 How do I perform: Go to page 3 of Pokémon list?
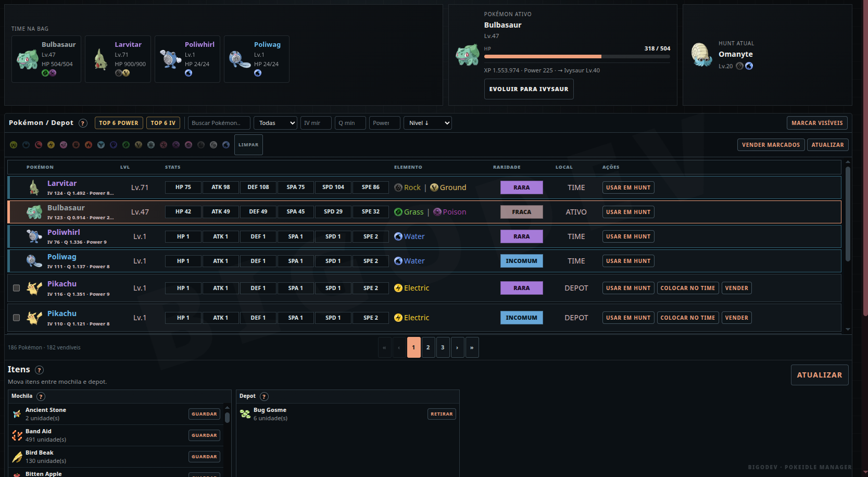click(x=443, y=347)
